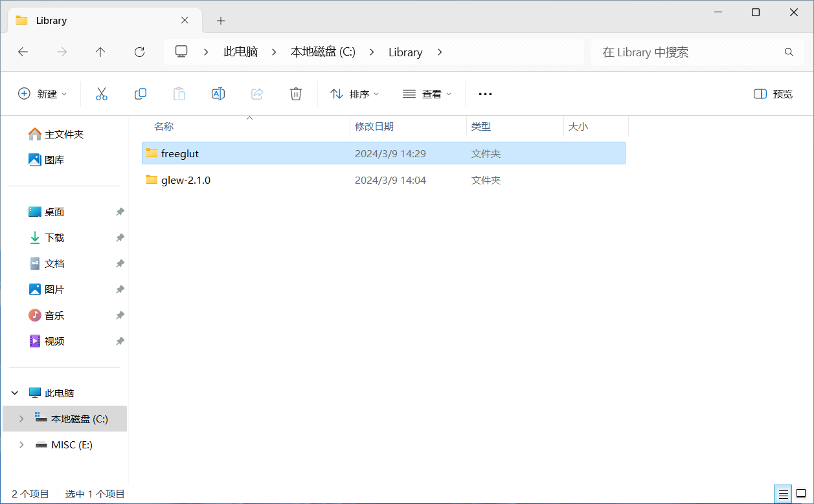Image resolution: width=814 pixels, height=504 pixels.
Task: Click the date 2024/3/9 14:29
Action: click(x=390, y=154)
